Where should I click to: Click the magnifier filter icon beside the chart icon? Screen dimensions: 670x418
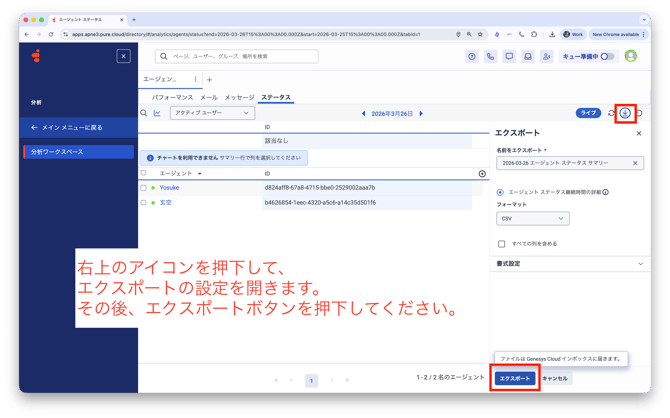[x=144, y=113]
